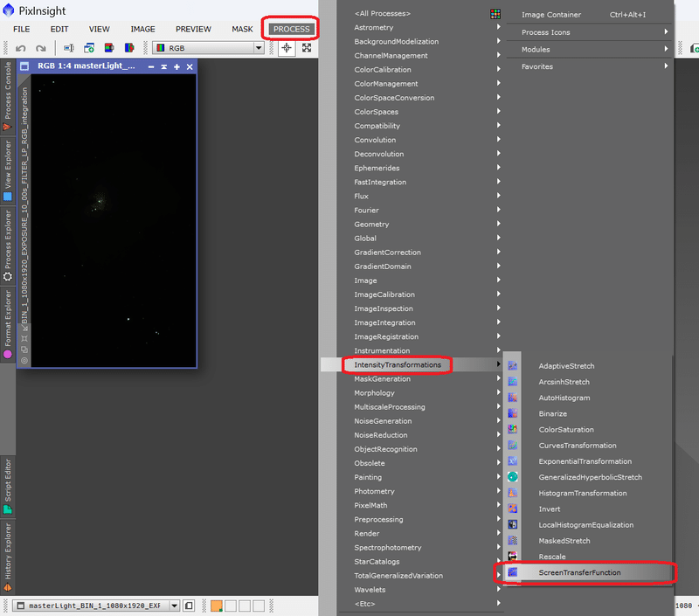Click the masterLight galaxy image
699x616 pixels.
click(x=114, y=221)
